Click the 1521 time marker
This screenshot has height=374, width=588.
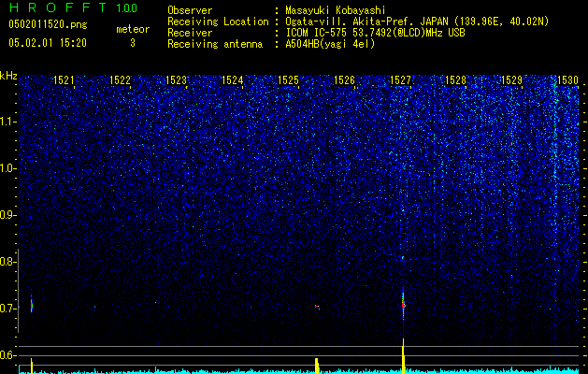(64, 80)
